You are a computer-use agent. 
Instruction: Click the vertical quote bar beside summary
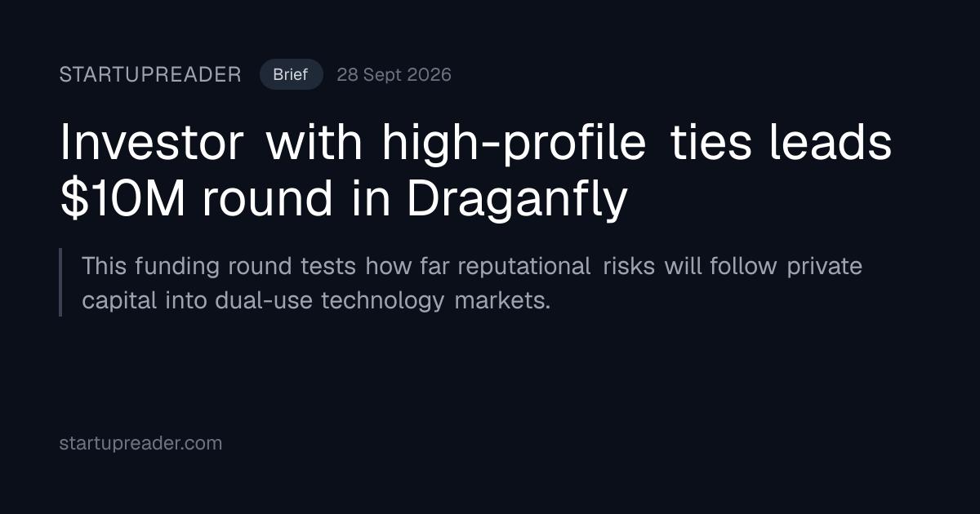[60, 282]
